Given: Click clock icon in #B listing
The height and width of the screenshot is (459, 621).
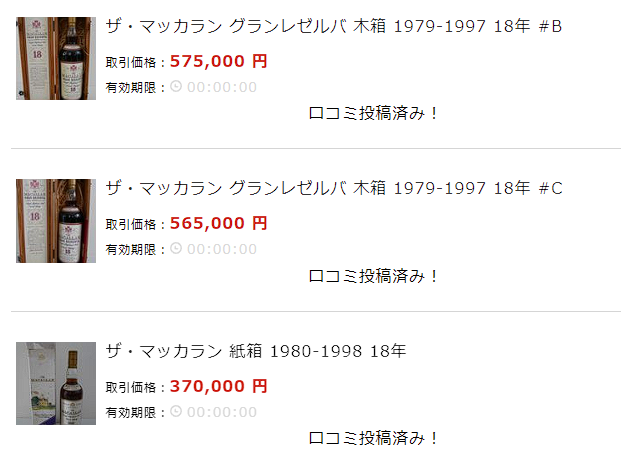Looking at the screenshot, I should coord(176,87).
